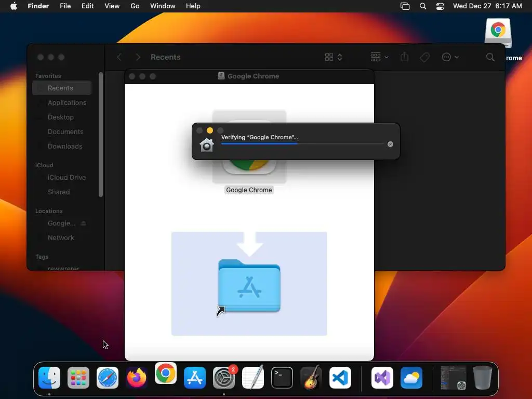Click the Finder sidebar scrollbar
This screenshot has height=399, width=532.
[100, 135]
